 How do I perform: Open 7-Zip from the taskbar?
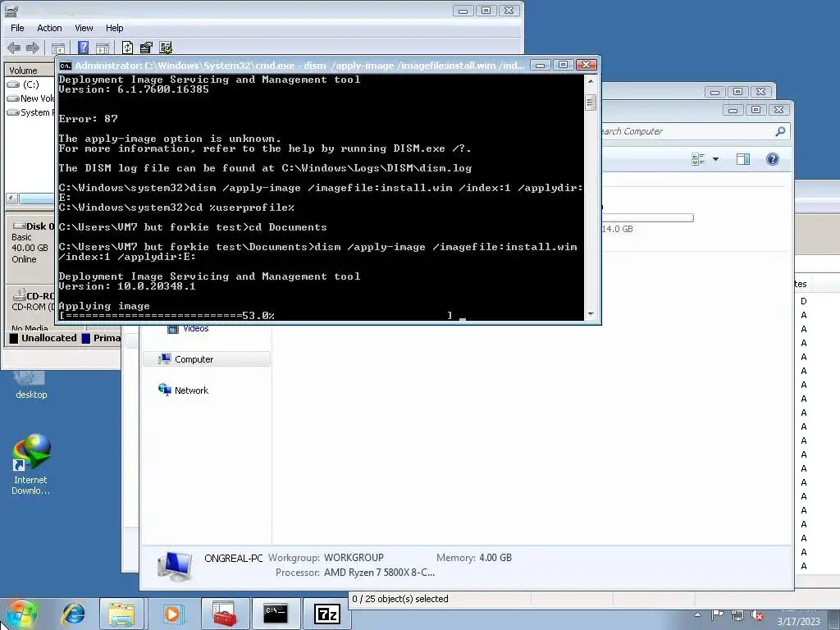pos(327,614)
